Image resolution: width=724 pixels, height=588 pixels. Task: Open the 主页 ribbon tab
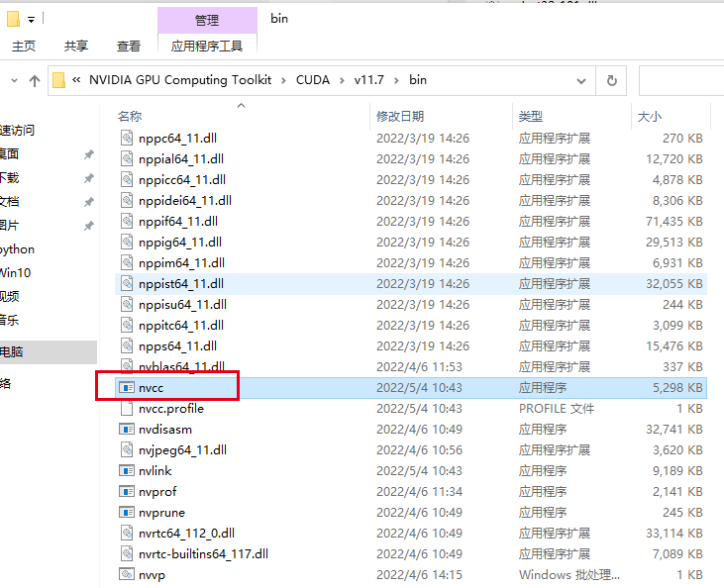[24, 47]
